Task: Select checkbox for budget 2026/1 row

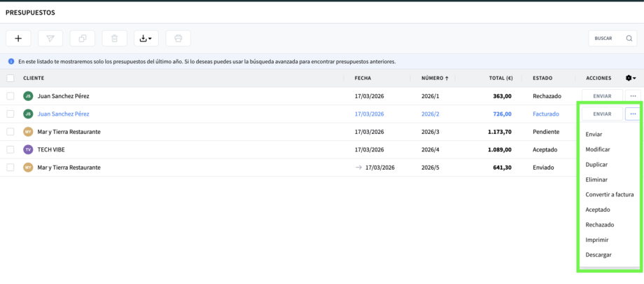Action: click(10, 96)
